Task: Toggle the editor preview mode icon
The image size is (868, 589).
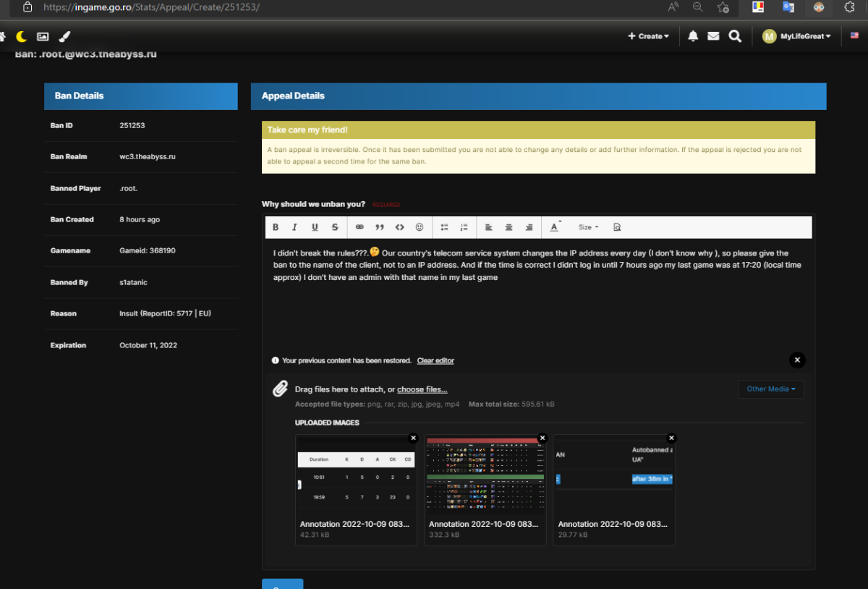Action: pyautogui.click(x=617, y=227)
